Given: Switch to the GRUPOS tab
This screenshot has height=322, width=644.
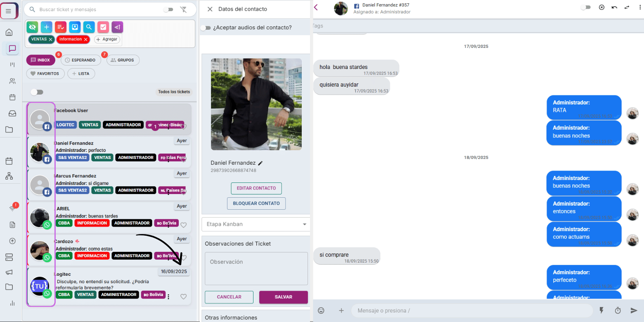Looking at the screenshot, I should click(x=123, y=60).
